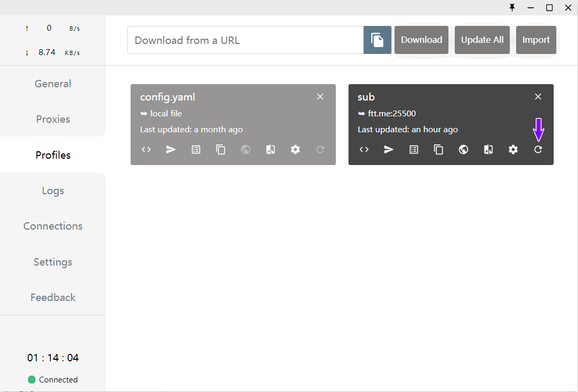Click the Import button
The image size is (578, 392).
[536, 40]
